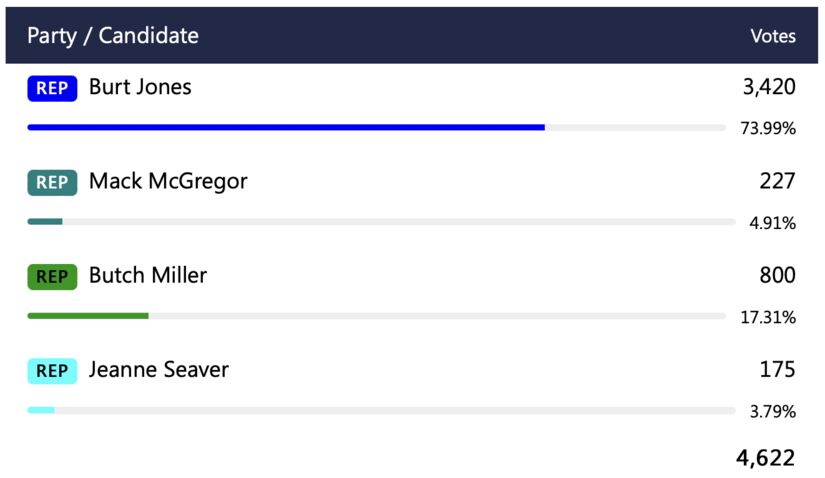
Task: Click the green REP badge beside Butch Miller
Action: pyautogui.click(x=52, y=277)
